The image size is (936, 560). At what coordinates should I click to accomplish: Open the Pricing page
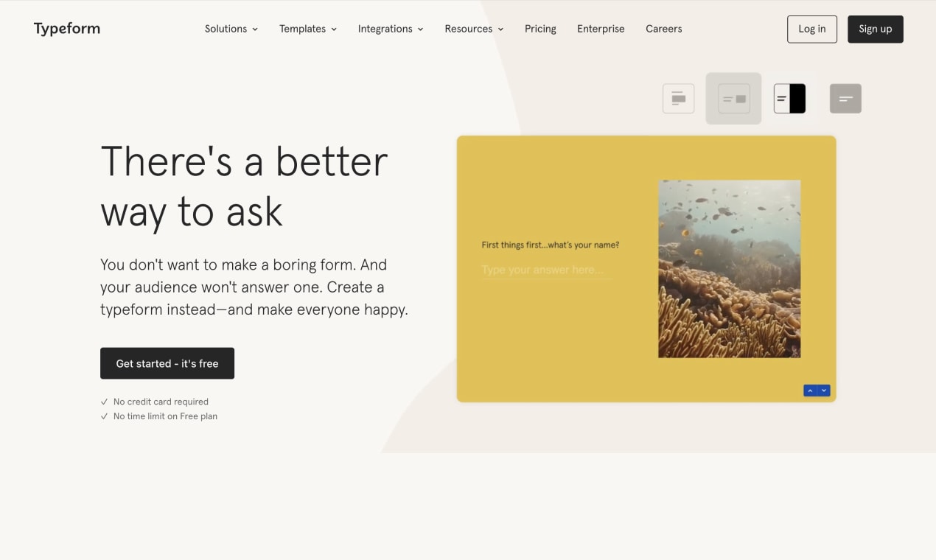pyautogui.click(x=540, y=29)
